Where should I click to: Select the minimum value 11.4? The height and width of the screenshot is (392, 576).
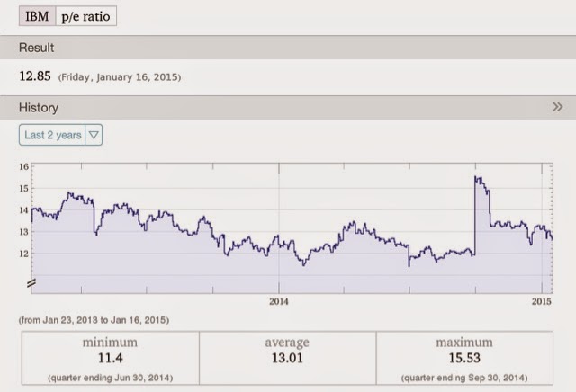pos(110,358)
